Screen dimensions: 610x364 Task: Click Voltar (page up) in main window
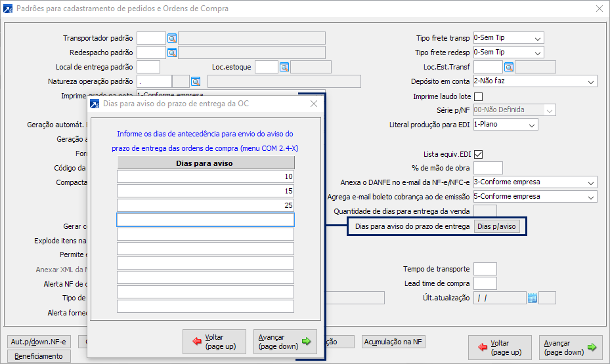click(500, 348)
